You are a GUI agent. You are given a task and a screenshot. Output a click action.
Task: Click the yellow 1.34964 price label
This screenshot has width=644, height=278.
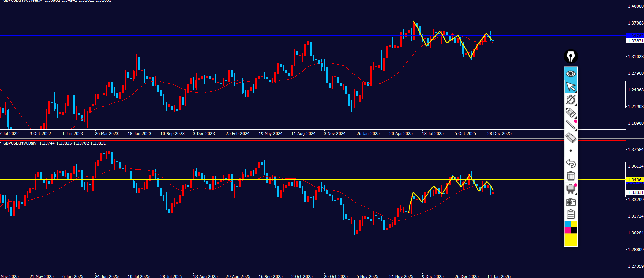635,180
